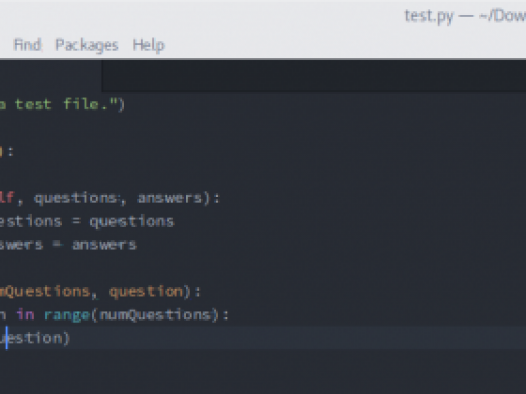Click the orange 'question' parameter

coord(146,291)
